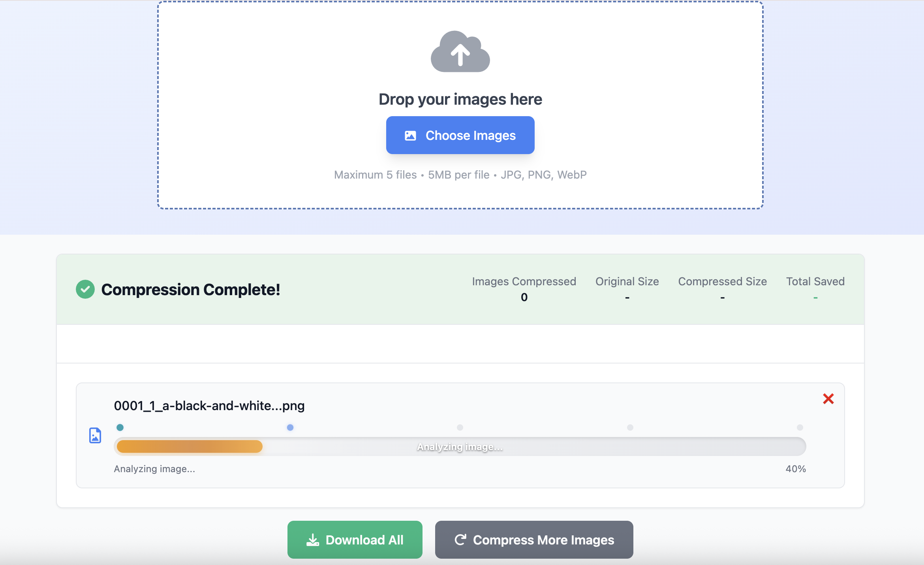Click the first teal progress step dot
The image size is (924, 565).
pyautogui.click(x=120, y=428)
